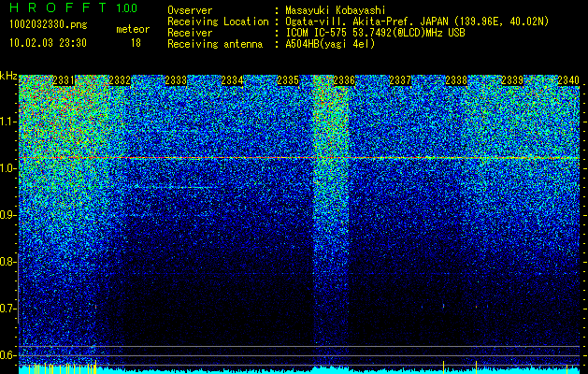Select the A504HB(yagi 4el) antenna text
Screen dimensions: 588x374
tap(330, 44)
